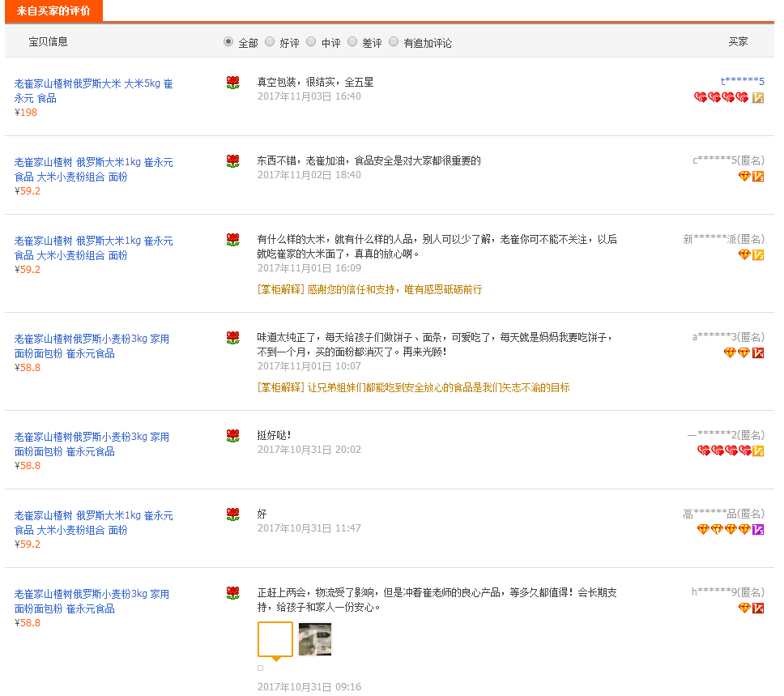Click the empty highlighted image box in last review
This screenshot has width=784, height=696.
tap(275, 638)
